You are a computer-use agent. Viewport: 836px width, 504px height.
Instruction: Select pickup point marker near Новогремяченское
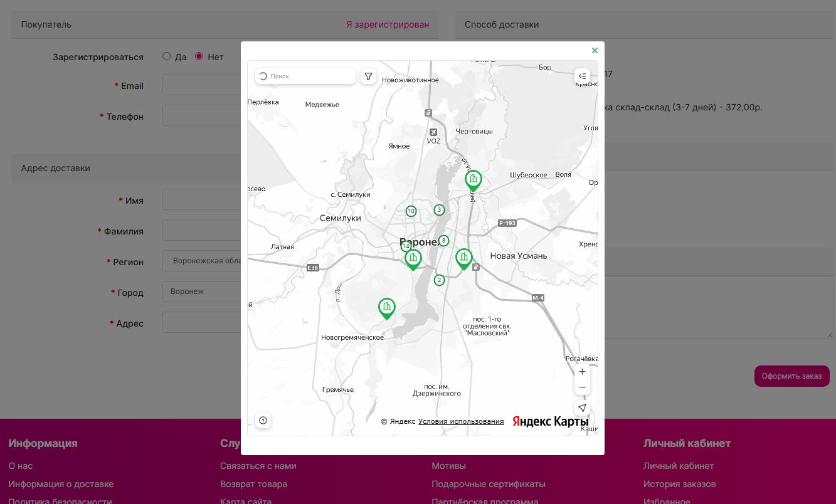pyautogui.click(x=387, y=307)
